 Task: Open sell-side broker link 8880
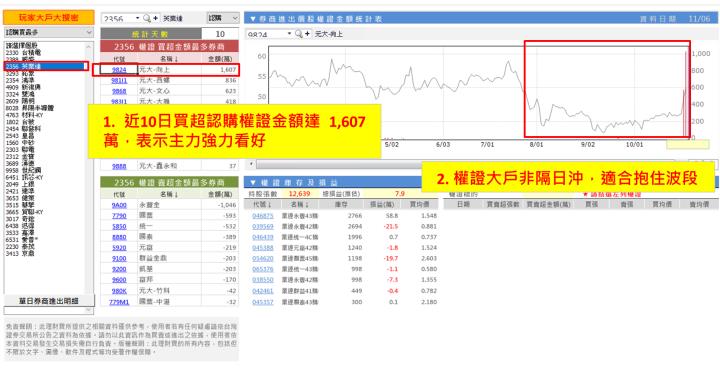tap(119, 237)
